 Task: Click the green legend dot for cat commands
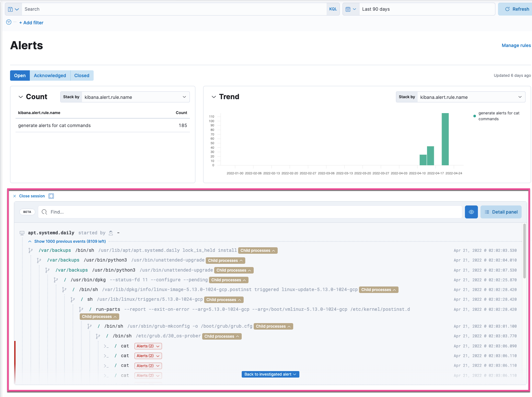click(475, 116)
